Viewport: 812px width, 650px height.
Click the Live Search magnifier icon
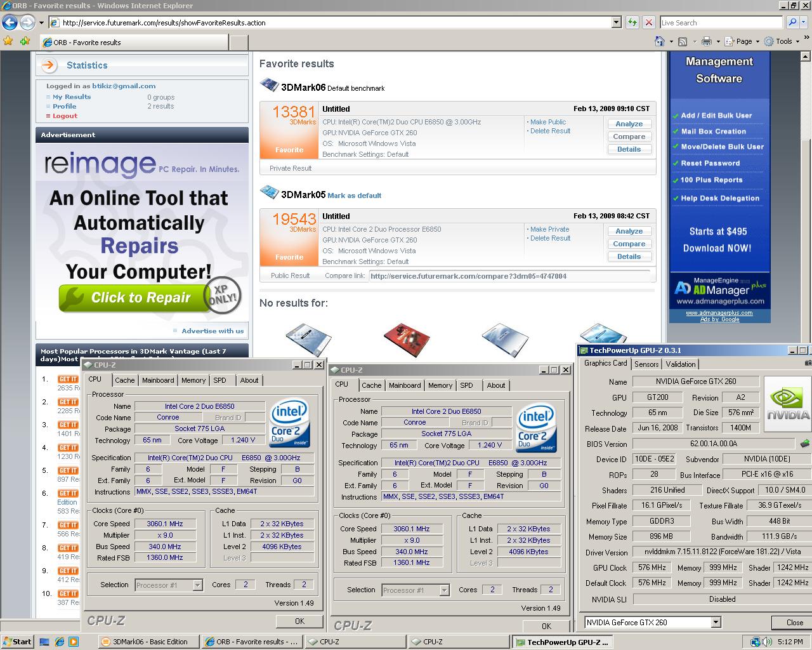click(x=792, y=22)
